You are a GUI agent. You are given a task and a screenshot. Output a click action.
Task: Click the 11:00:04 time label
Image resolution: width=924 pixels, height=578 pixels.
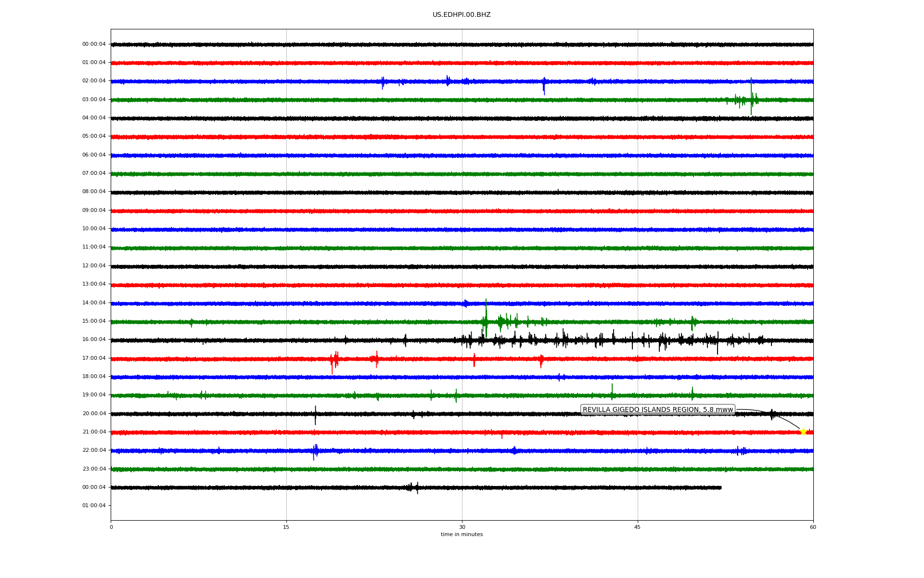[94, 247]
